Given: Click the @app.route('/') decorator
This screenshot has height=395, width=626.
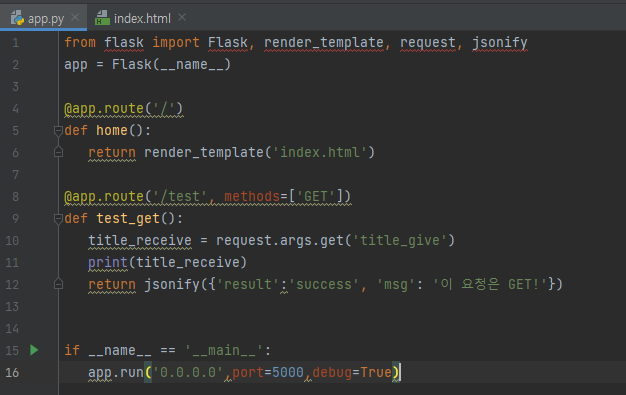Looking at the screenshot, I should (x=124, y=109).
